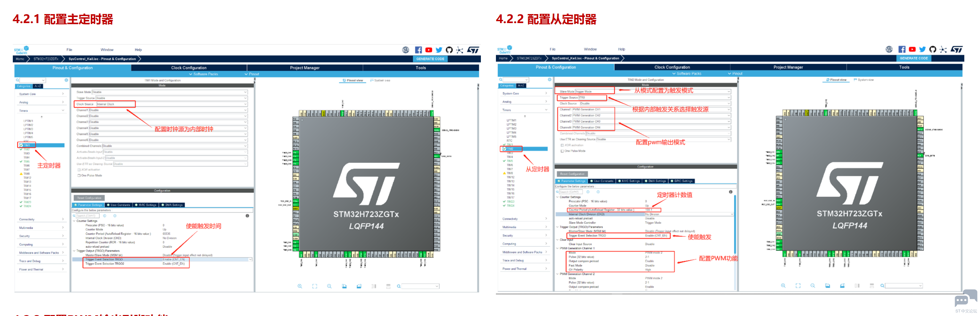Click ST logo in right TIM2 screenshot
The width and height of the screenshot is (980, 316).
956,49
